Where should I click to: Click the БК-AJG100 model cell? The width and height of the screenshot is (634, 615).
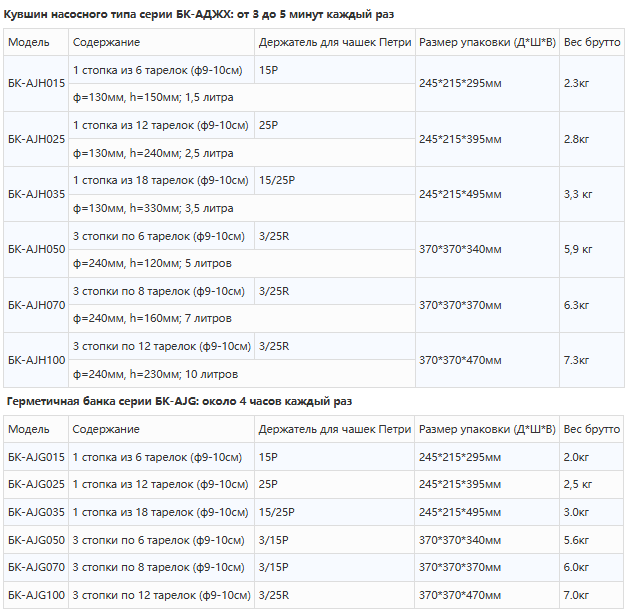36,595
